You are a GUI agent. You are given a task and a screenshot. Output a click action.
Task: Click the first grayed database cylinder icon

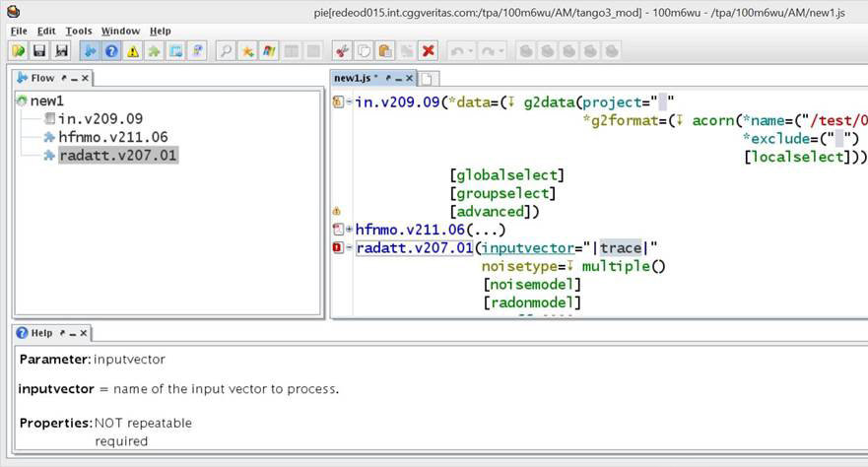[526, 51]
